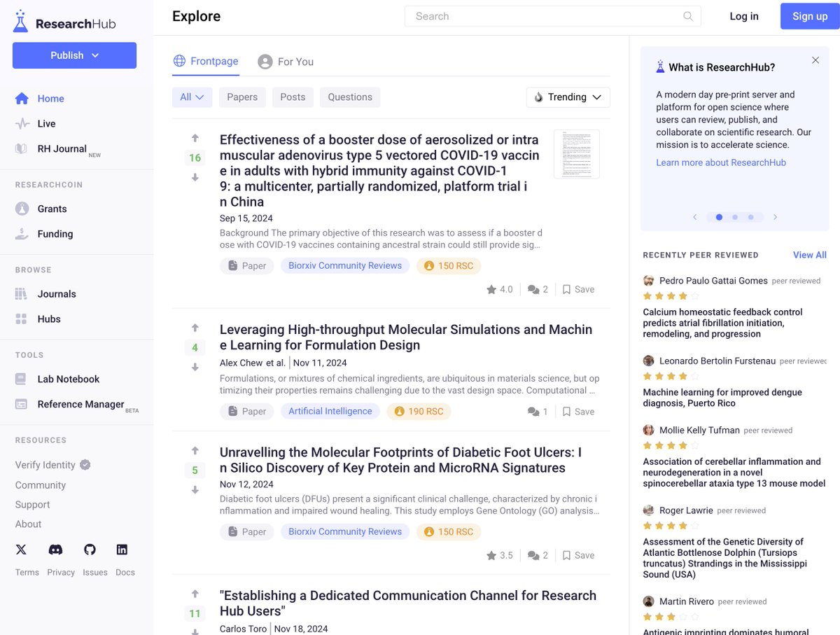Open ResearchHub's X (Twitter) profile

coord(22,550)
